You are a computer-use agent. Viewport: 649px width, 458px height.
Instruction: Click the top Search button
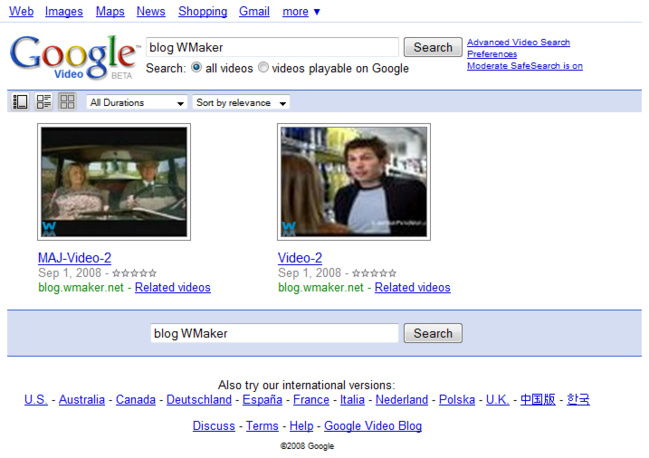433,47
